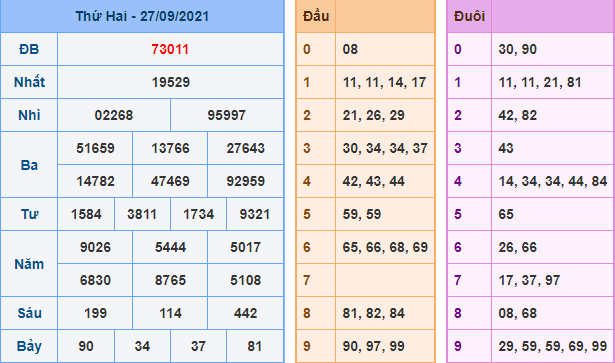Viewport: 615px width, 363px height.
Task: Click the value 43 in Đuôi table
Action: click(x=506, y=148)
